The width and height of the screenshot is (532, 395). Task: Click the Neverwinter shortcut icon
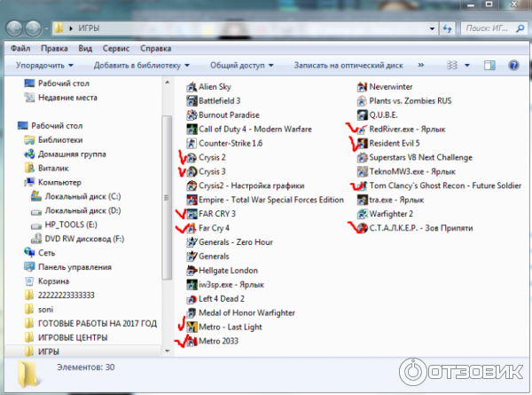[x=362, y=87]
